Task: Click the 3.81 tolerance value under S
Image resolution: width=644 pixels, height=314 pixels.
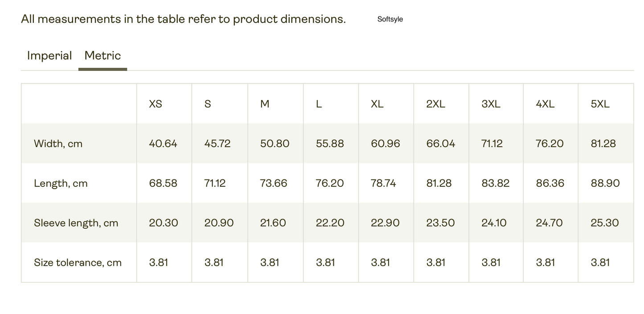Action: tap(214, 262)
